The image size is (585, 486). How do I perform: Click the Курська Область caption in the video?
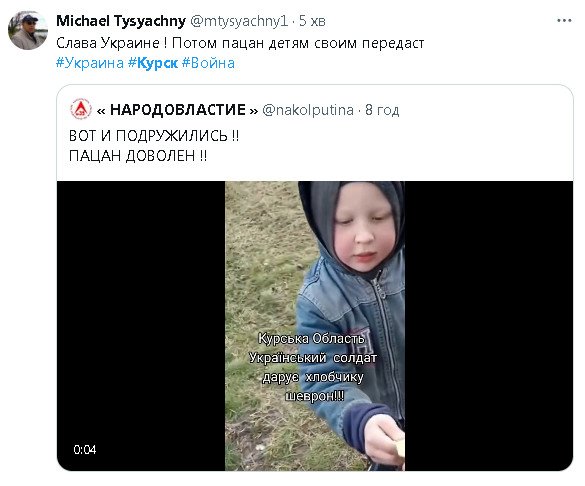(312, 339)
